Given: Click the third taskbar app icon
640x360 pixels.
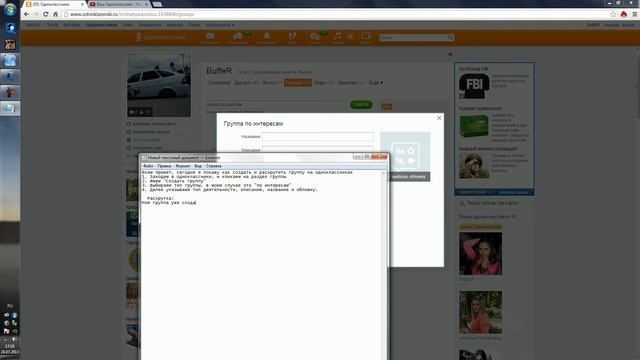Looking at the screenshot, I should [10, 60].
